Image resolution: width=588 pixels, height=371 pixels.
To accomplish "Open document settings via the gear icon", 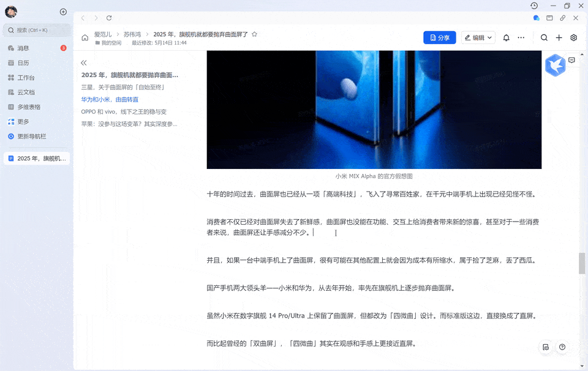I will click(573, 37).
